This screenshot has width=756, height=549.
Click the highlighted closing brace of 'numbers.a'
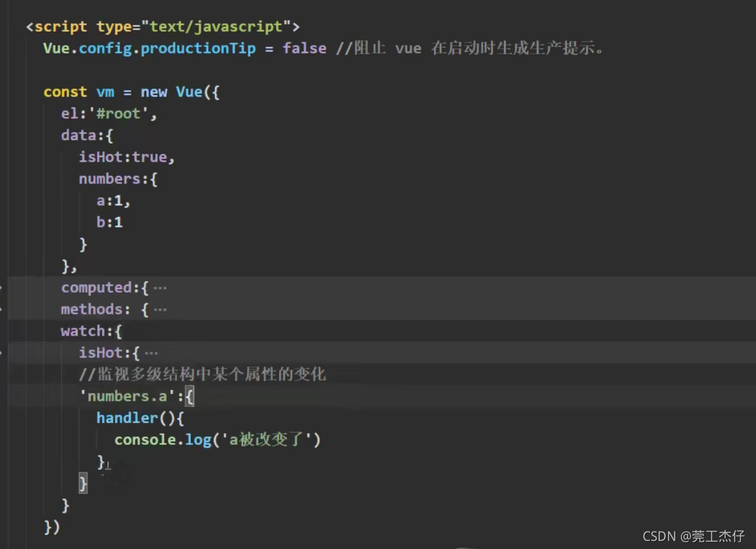click(x=83, y=483)
